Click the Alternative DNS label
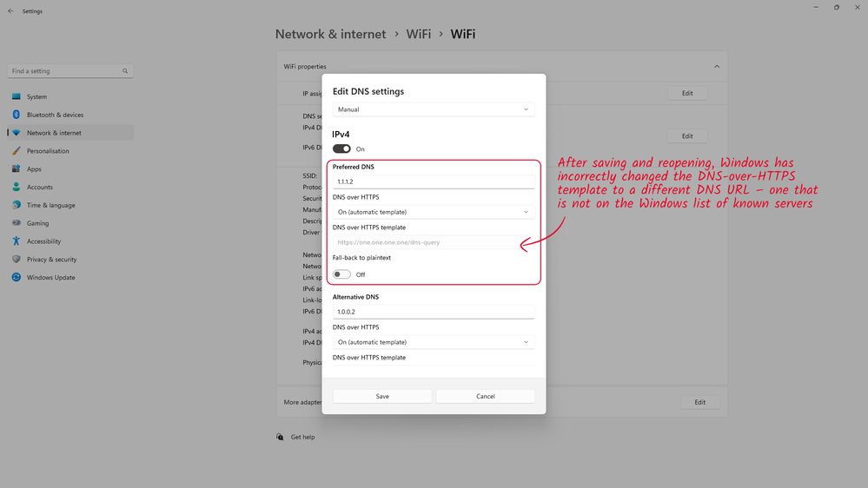Screen dimensions: 868x488 [355, 297]
